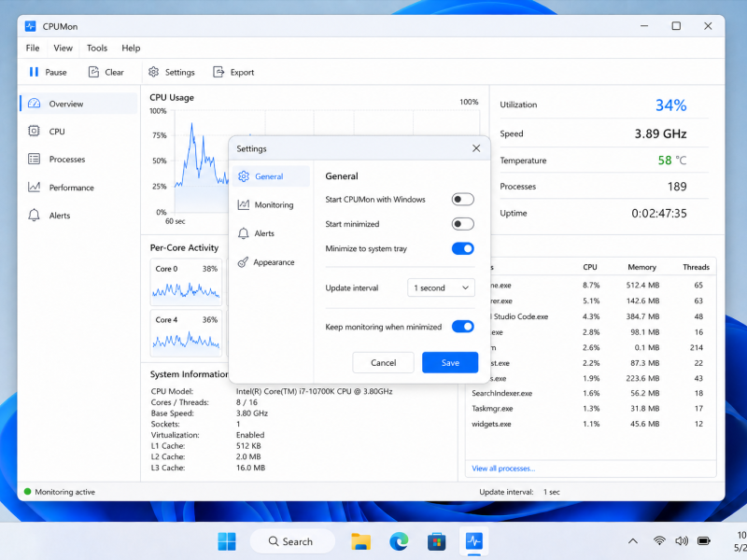The width and height of the screenshot is (747, 560).
Task: Open the Update interval dropdown
Action: [441, 287]
